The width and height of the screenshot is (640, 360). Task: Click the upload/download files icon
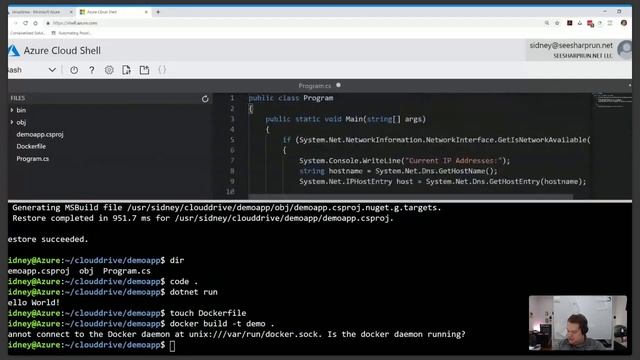coord(127,70)
